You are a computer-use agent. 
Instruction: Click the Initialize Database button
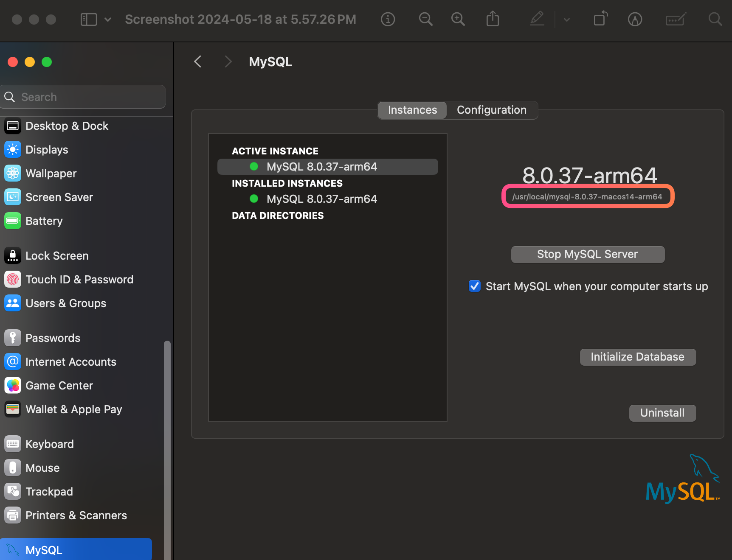pos(638,357)
